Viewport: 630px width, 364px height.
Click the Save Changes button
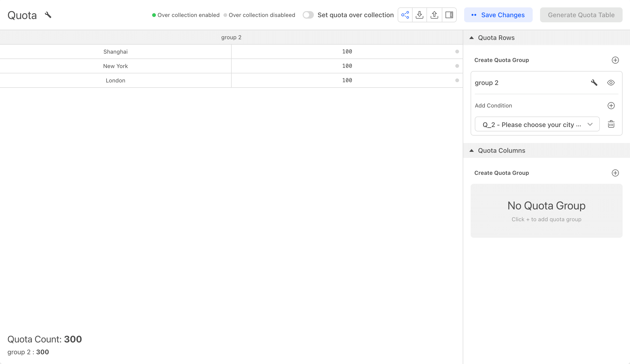(x=498, y=15)
